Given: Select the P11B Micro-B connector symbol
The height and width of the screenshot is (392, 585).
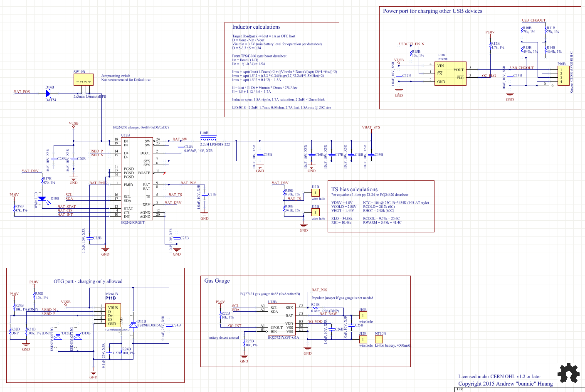Looking at the screenshot, I should pyautogui.click(x=112, y=316).
